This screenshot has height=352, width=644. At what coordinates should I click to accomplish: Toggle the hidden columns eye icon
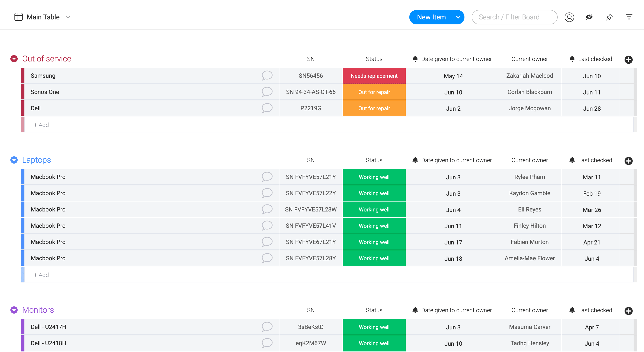(x=589, y=17)
